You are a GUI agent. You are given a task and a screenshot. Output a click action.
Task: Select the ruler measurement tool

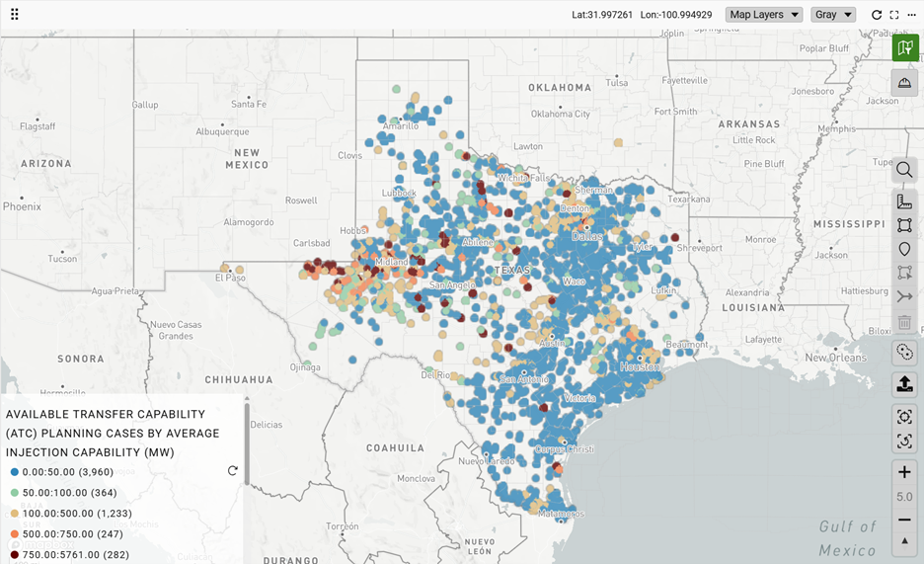pos(904,201)
